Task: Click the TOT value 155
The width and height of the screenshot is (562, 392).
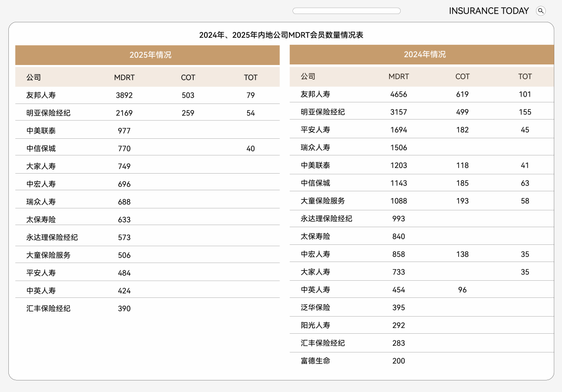Action: coord(525,112)
